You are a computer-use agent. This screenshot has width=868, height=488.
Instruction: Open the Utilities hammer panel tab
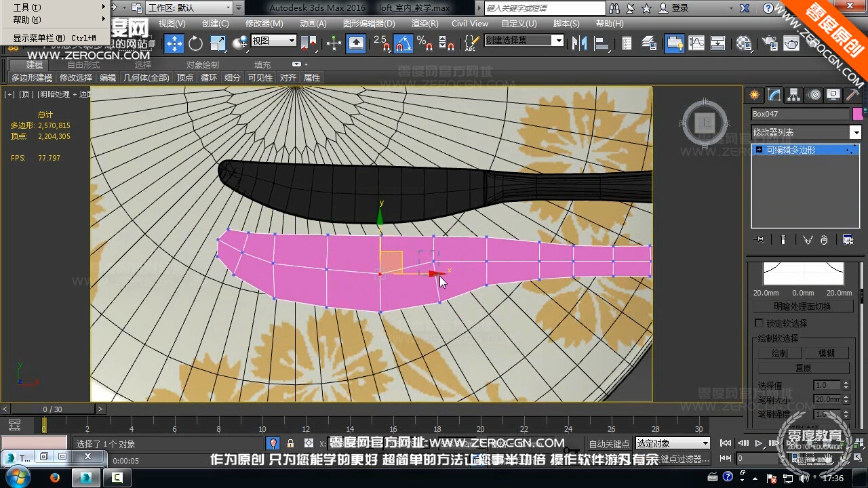click(x=853, y=95)
